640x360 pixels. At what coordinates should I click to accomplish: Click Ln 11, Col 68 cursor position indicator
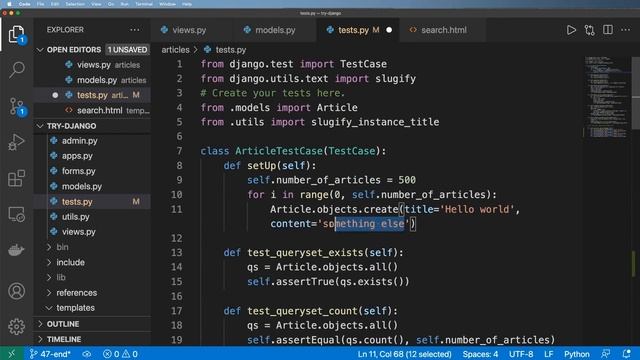tap(404, 354)
